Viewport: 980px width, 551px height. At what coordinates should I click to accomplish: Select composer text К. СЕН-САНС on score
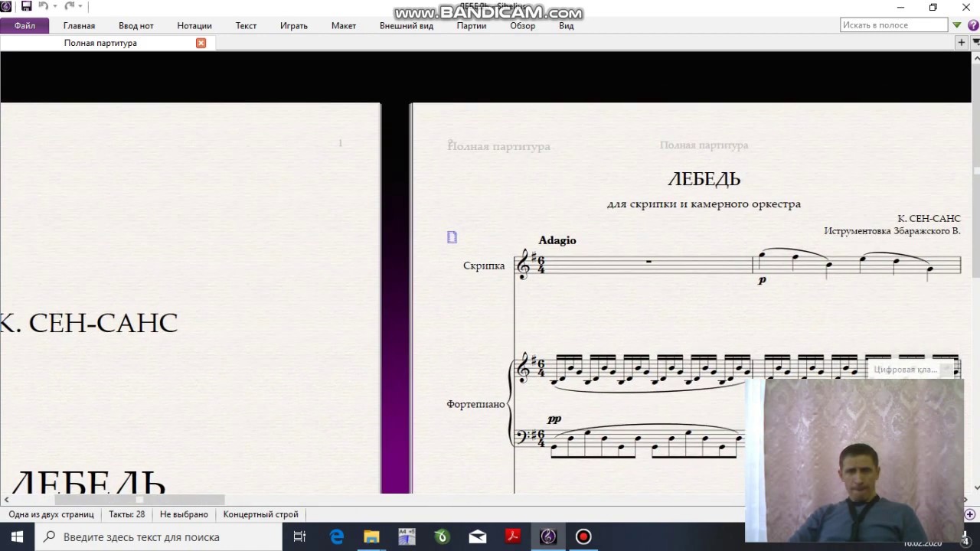[929, 219]
